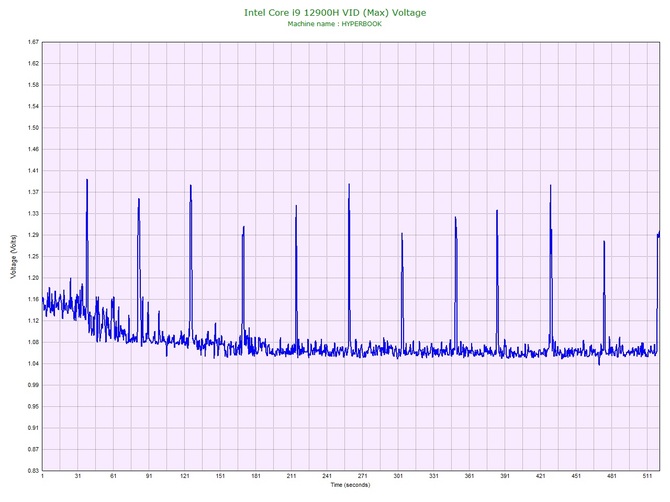This screenshot has height=502, width=670.
Task: Click the 61 seconds time axis label
Action: point(113,476)
